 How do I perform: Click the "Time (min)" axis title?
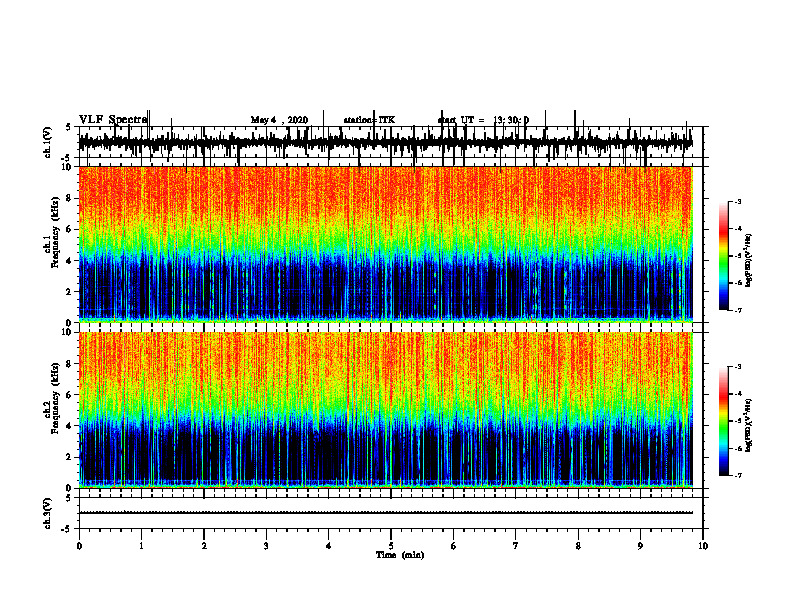pyautogui.click(x=400, y=555)
